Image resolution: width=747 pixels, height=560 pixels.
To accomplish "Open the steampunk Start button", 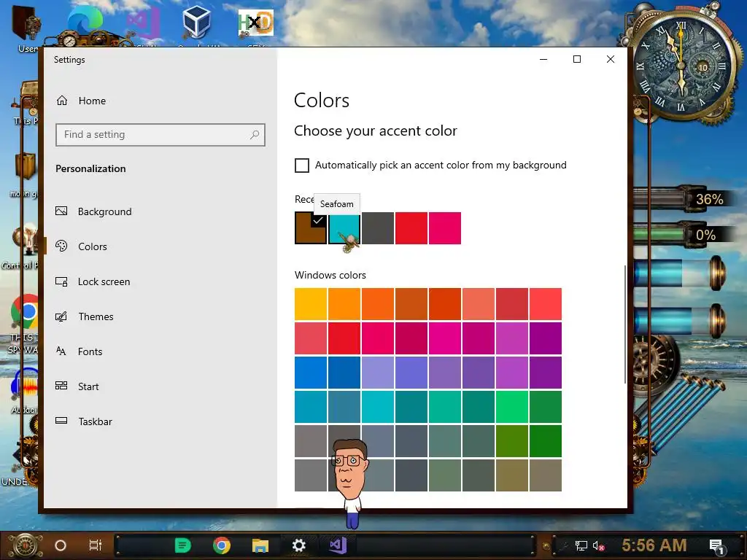I will (26, 545).
